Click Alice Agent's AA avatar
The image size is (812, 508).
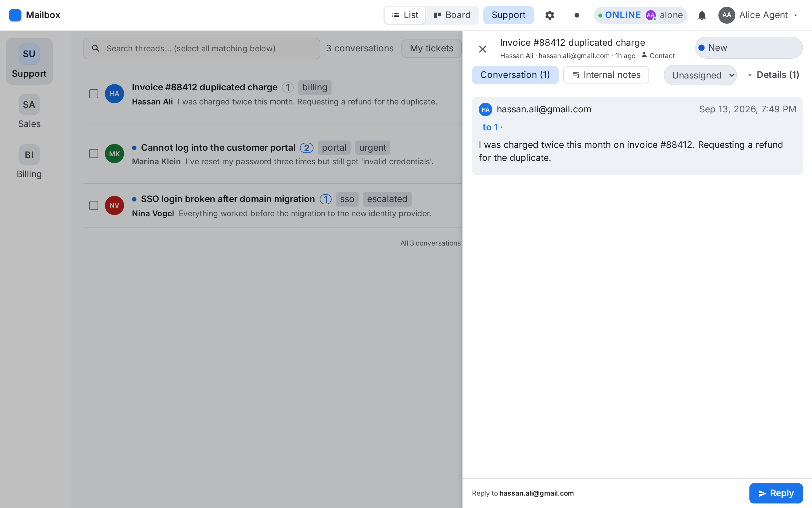tap(727, 15)
